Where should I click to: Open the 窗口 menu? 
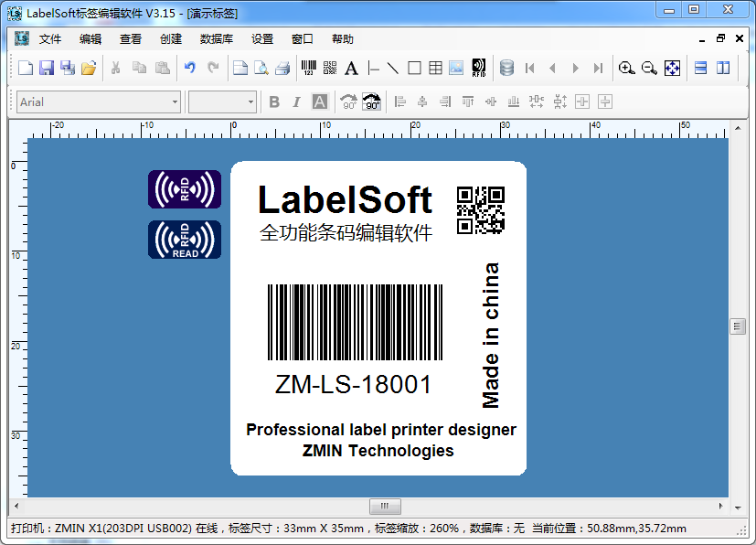coord(303,39)
